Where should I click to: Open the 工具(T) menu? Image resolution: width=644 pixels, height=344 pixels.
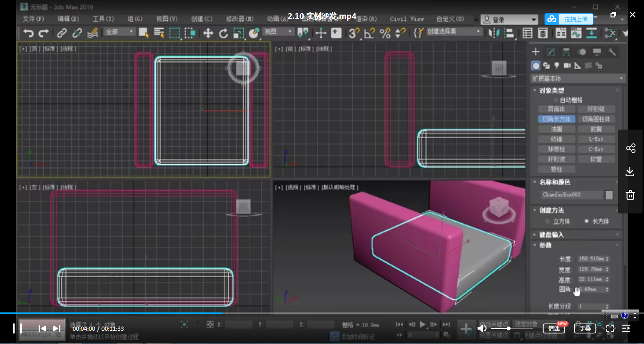click(103, 19)
